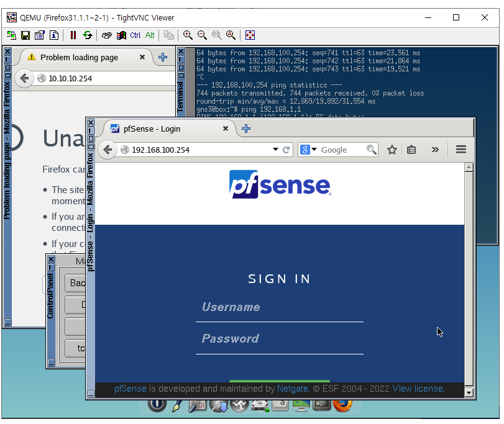Send Ctrl+Esc with the Windows flag icon
Image resolution: width=504 pixels, height=424 pixels.
(x=121, y=35)
